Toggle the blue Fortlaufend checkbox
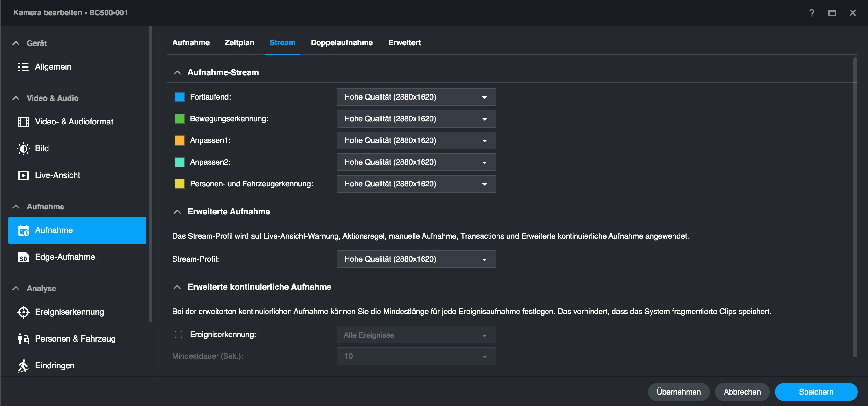The height and width of the screenshot is (406, 868). pos(180,97)
